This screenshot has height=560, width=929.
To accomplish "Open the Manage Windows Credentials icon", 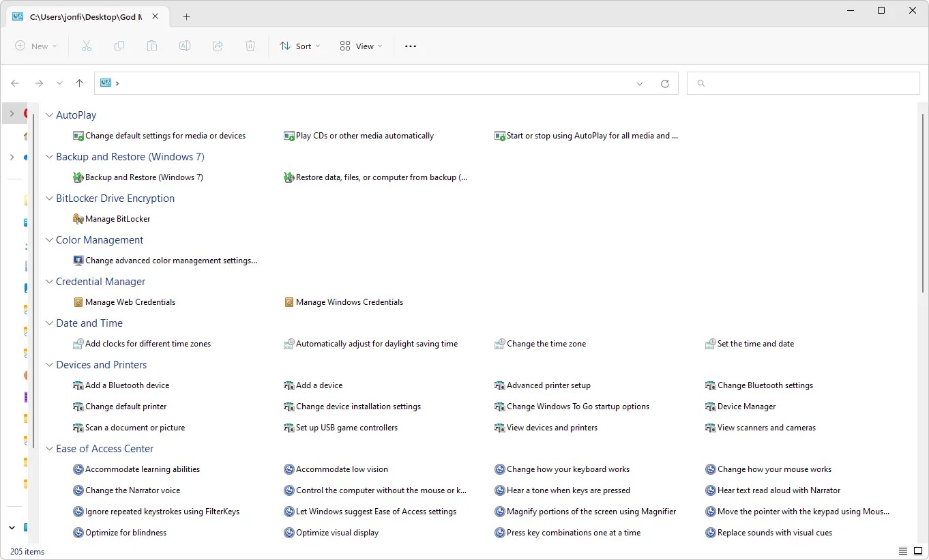I will pos(289,302).
